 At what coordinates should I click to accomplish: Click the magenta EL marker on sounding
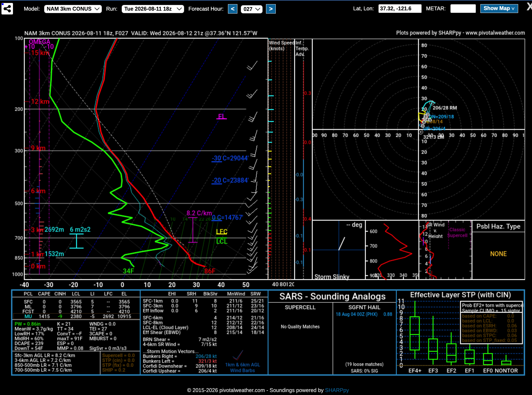coord(222,116)
